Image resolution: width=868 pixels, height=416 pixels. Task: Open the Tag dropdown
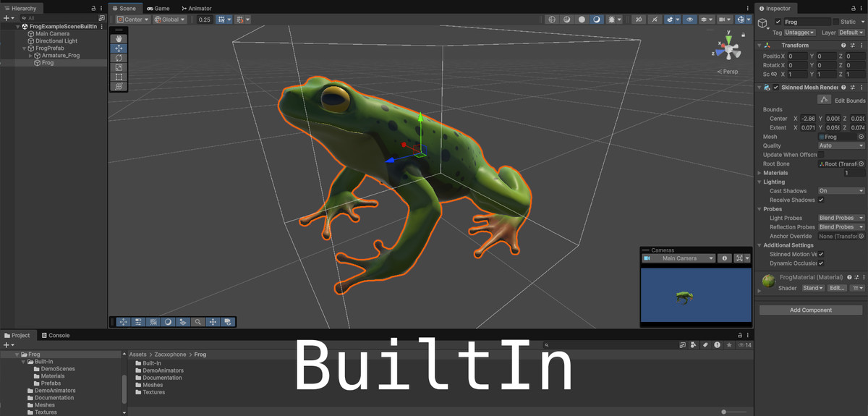tap(801, 33)
